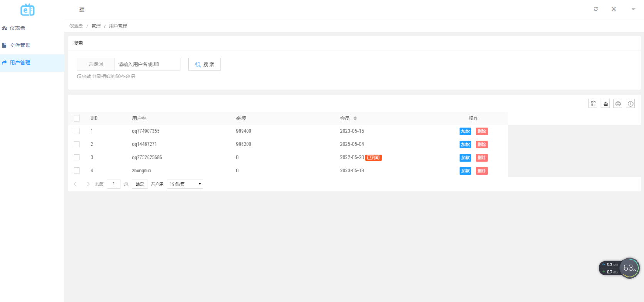Go to 仪表盘 in the sidebar
This screenshot has height=302, width=644.
pos(17,28)
